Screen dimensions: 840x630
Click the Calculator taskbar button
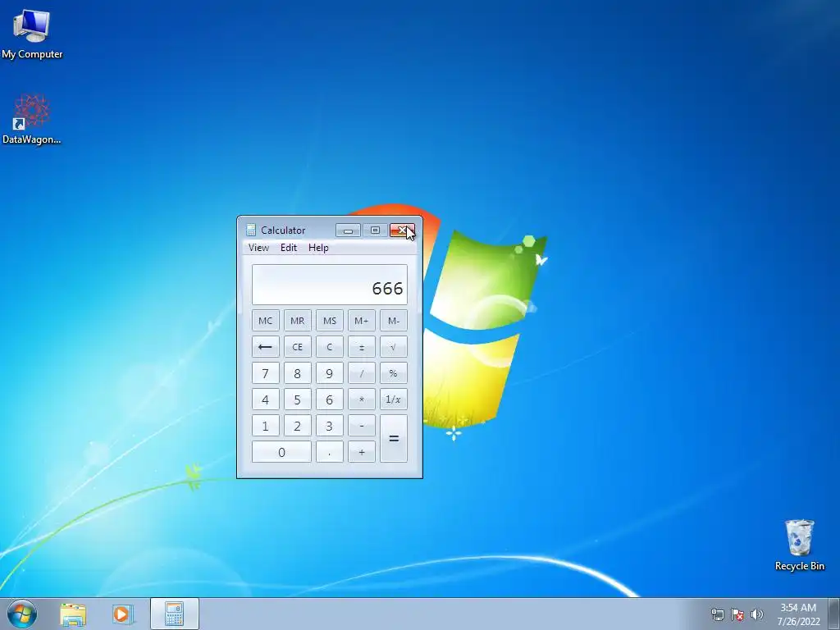[175, 614]
